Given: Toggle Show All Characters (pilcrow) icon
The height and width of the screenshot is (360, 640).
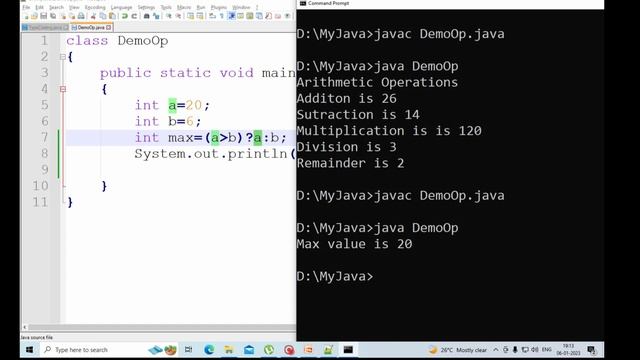Looking at the screenshot, I should point(222,16).
